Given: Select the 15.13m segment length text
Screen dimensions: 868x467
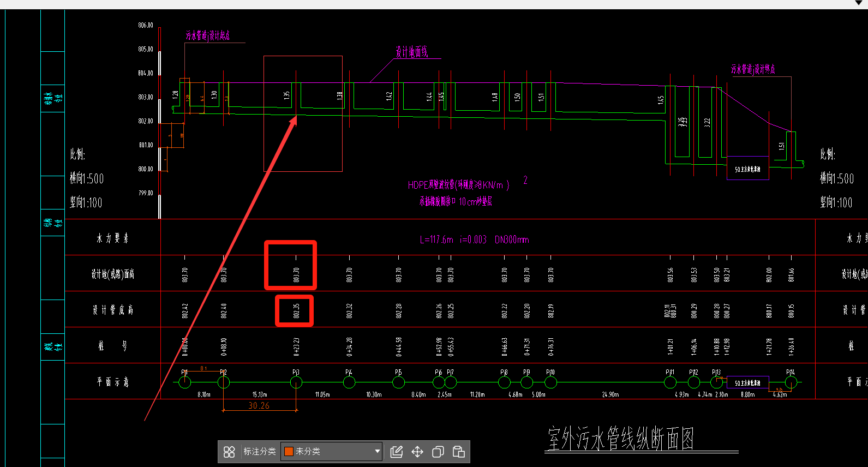Looking at the screenshot, I should 260,394.
